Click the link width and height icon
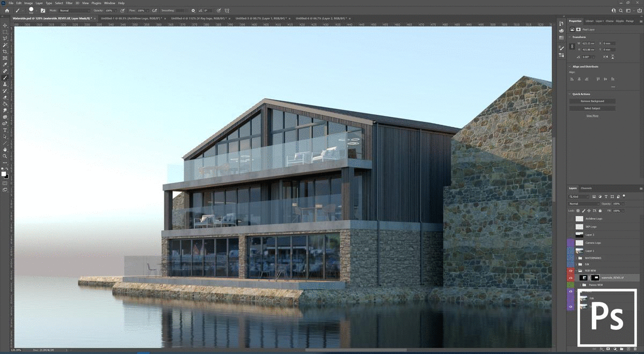Image resolution: width=644 pixels, height=354 pixels. pyautogui.click(x=572, y=46)
